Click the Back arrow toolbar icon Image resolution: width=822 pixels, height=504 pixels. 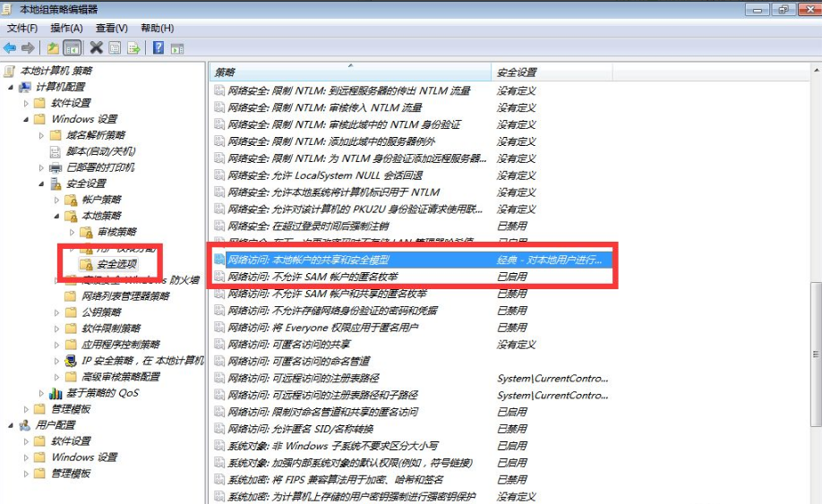pyautogui.click(x=10, y=47)
